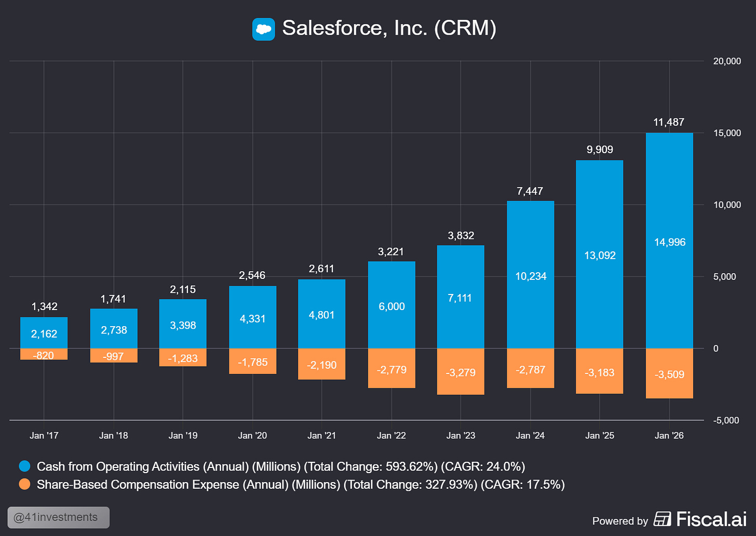Click the blue Jan '21 cash bar
Screen dimensions: 756x536
point(322,314)
